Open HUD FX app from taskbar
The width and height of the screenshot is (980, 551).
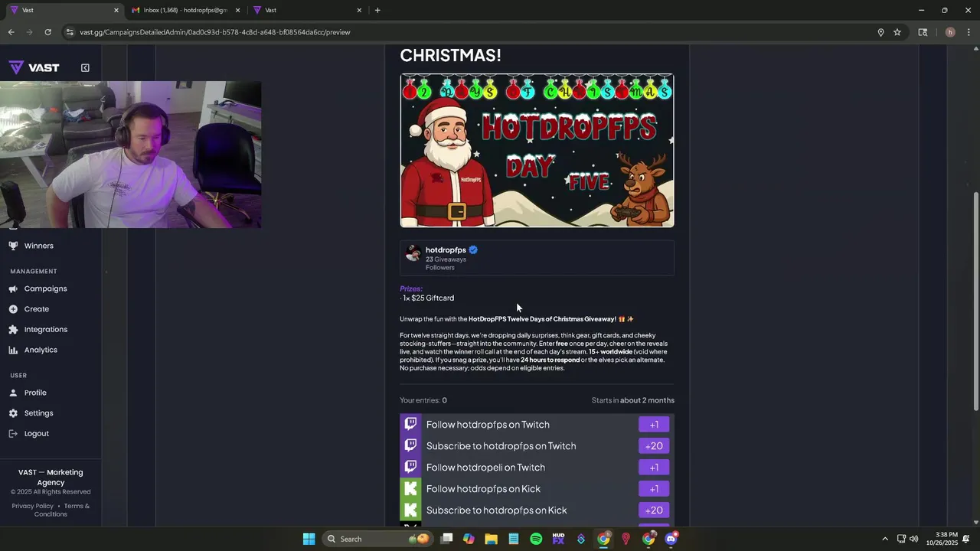click(558, 539)
